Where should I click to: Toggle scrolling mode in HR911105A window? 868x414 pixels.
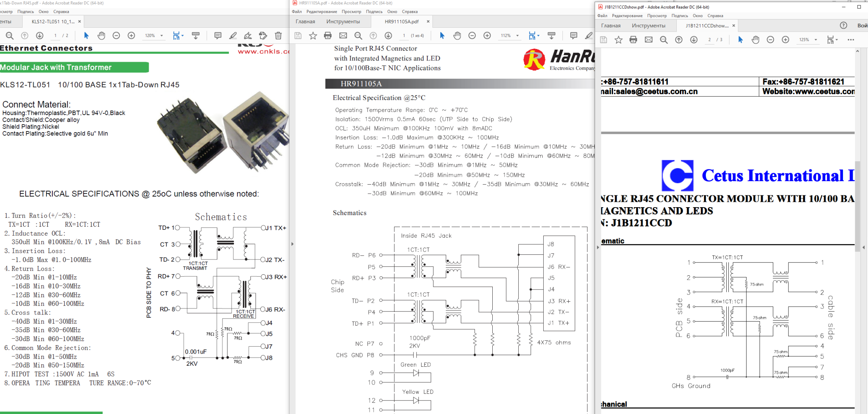tap(551, 35)
